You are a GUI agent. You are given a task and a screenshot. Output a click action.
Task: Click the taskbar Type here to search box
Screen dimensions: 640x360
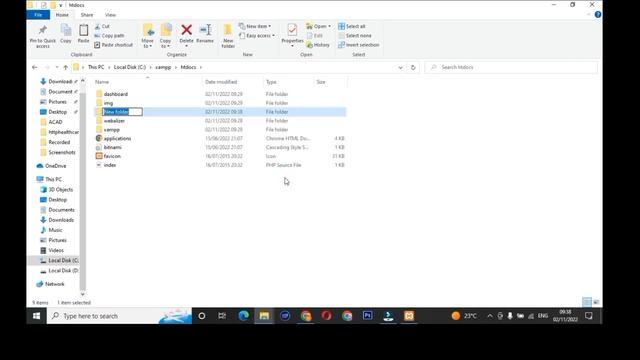pos(119,316)
